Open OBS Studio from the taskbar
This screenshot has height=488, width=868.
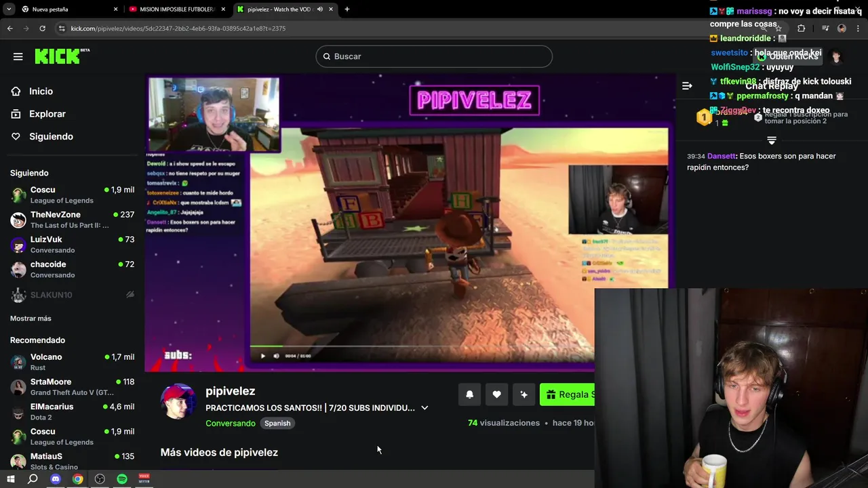click(100, 479)
